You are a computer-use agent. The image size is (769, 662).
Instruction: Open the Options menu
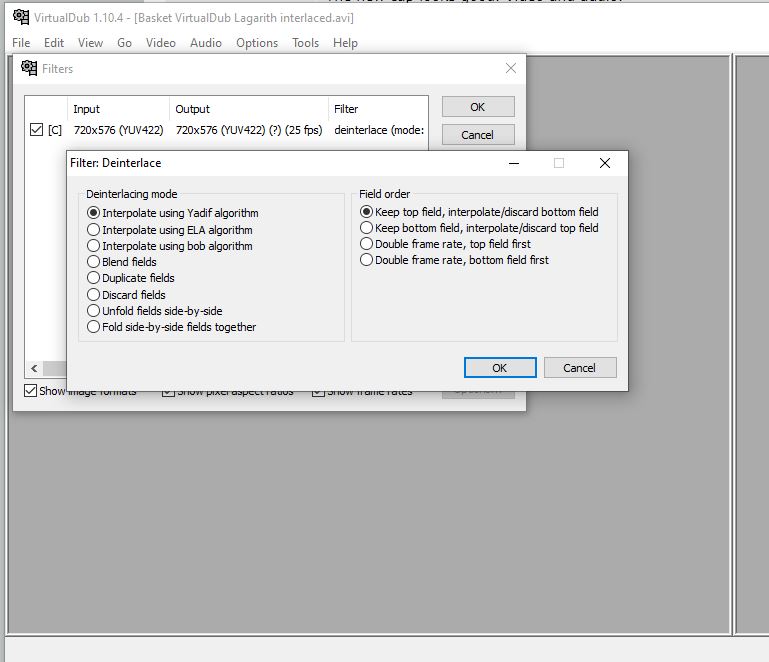point(257,43)
